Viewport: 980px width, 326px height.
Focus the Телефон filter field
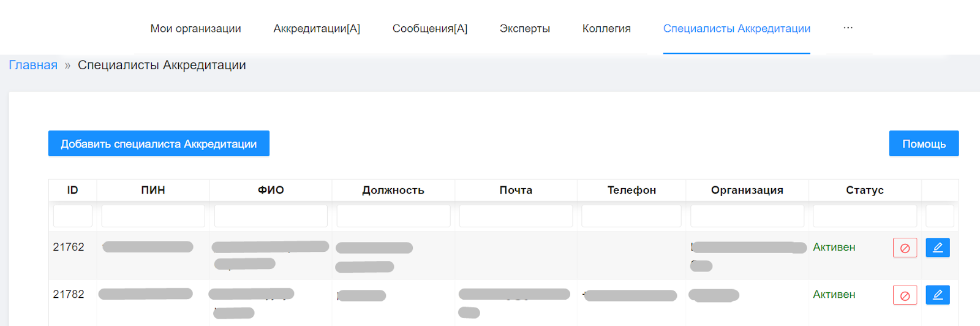631,216
